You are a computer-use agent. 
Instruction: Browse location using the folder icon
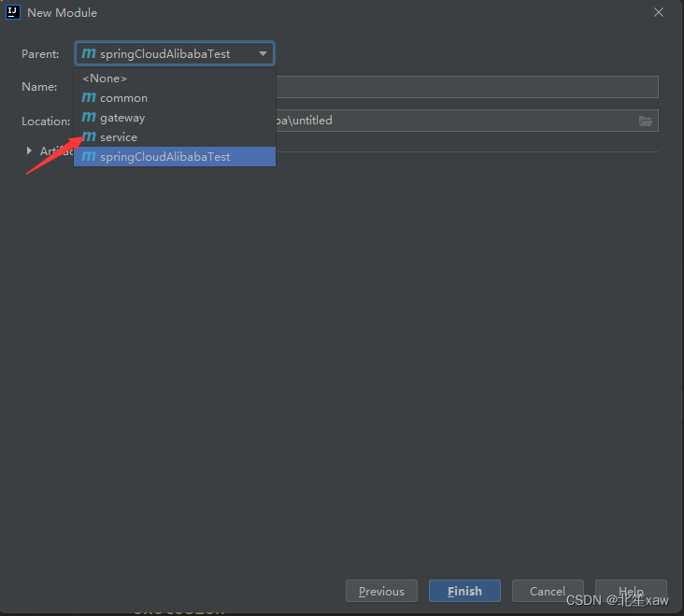[646, 121]
